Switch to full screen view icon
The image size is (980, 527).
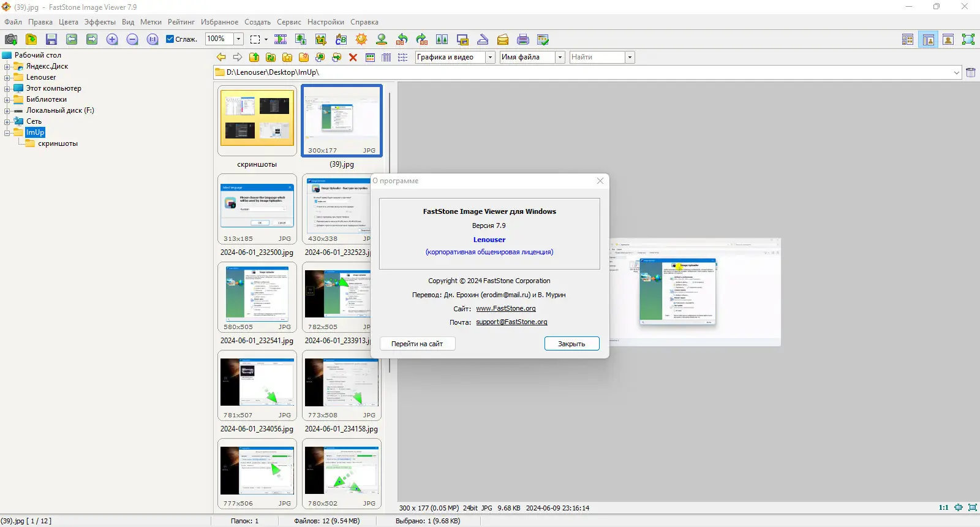[x=968, y=39]
